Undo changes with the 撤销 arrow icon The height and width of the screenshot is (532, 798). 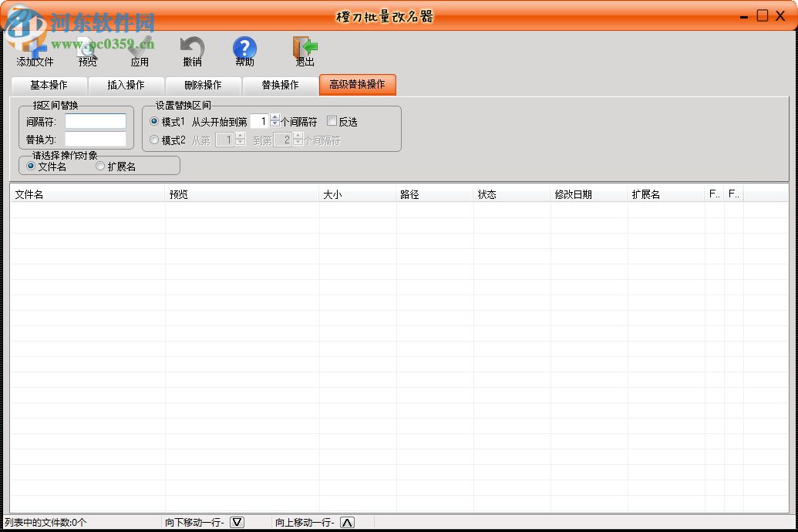192,46
